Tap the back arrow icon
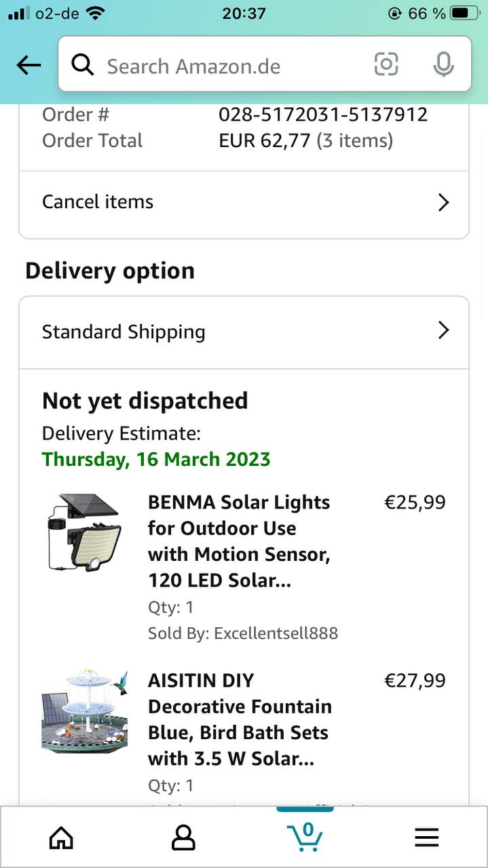This screenshot has width=488, height=868. point(29,65)
